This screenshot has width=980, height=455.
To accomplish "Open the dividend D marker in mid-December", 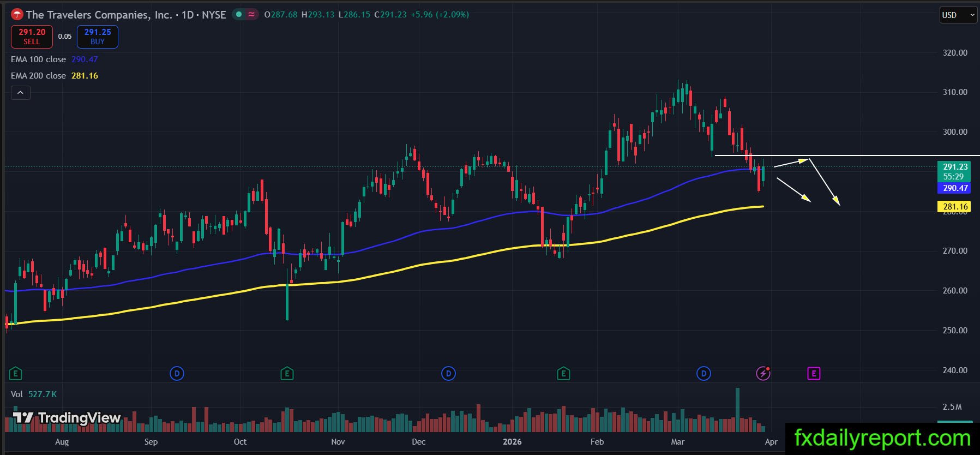I will (448, 374).
